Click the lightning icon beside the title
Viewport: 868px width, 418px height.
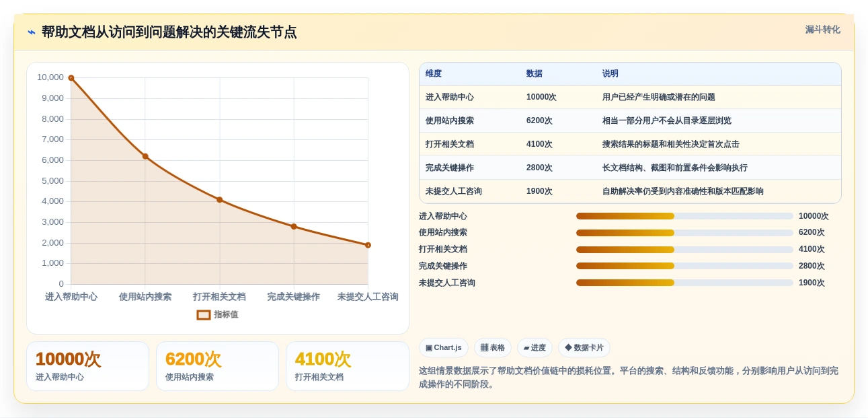tap(32, 32)
